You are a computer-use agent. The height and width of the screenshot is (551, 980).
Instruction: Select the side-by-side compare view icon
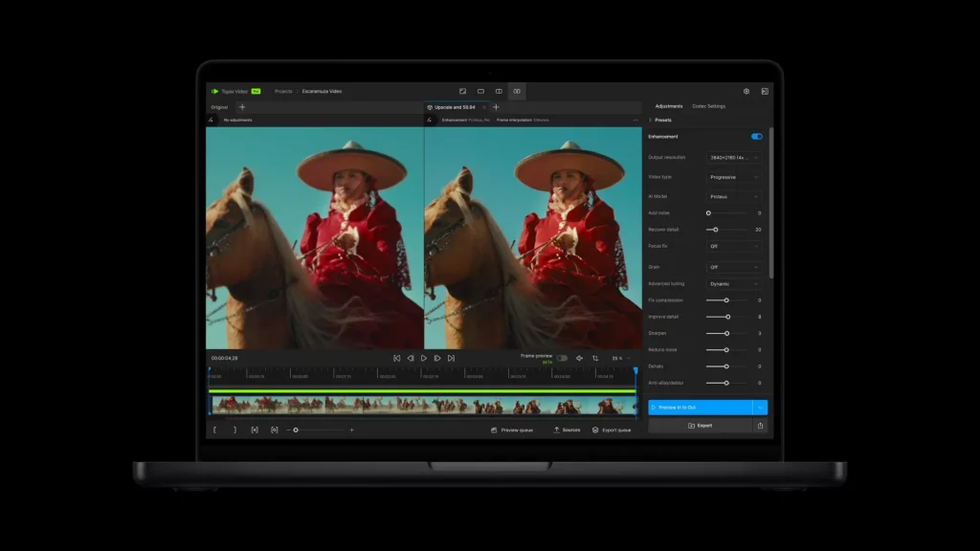(x=517, y=92)
